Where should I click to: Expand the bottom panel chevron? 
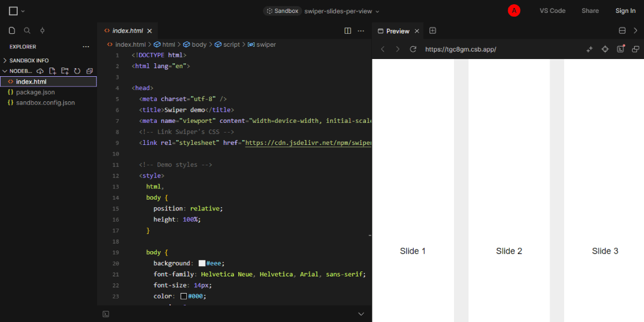(x=361, y=314)
